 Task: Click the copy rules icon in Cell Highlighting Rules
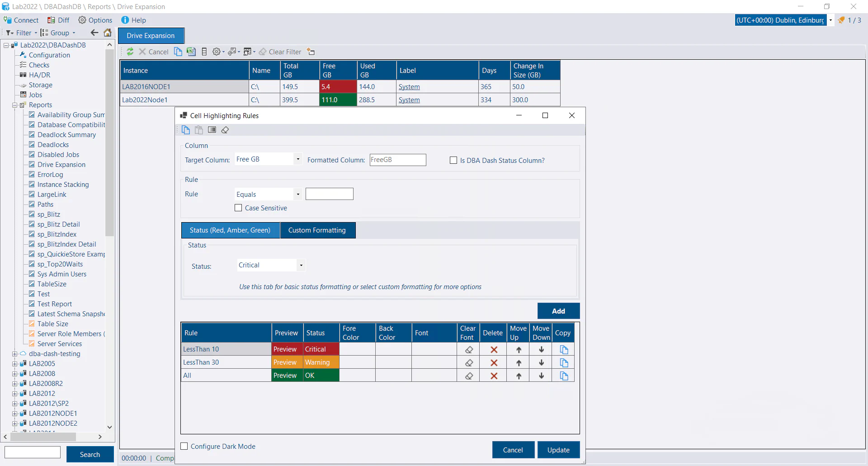[x=186, y=130]
